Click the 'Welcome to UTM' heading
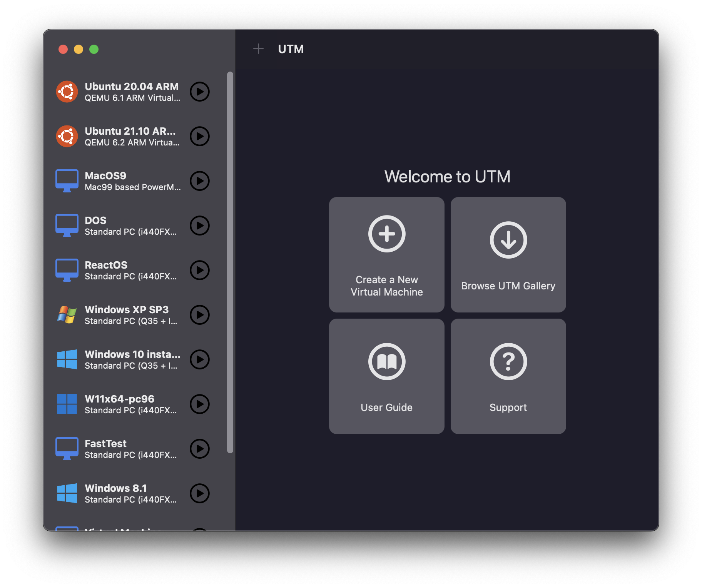 pyautogui.click(x=447, y=177)
